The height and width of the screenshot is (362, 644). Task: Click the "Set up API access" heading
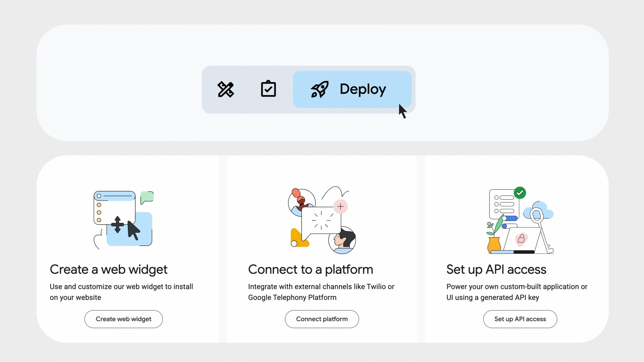[x=496, y=269]
